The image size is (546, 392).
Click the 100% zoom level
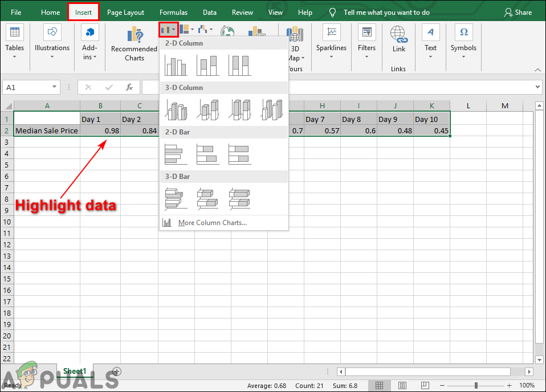click(x=527, y=385)
